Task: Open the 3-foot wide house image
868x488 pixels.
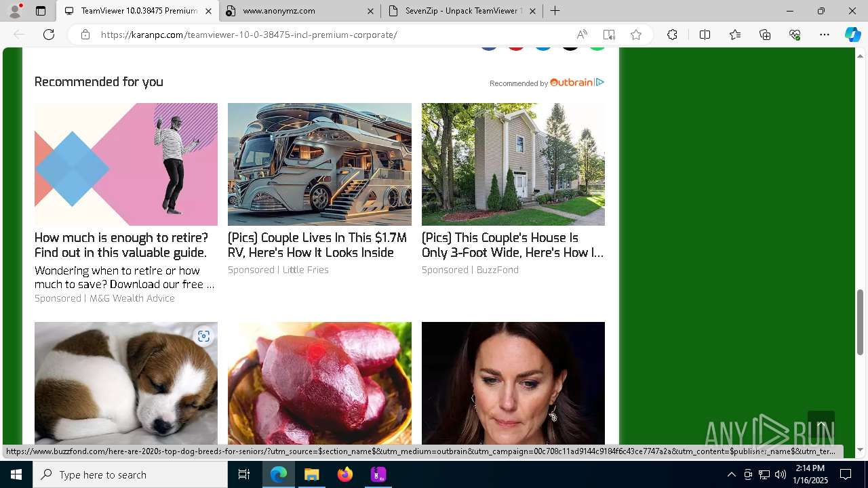Action: tap(513, 164)
